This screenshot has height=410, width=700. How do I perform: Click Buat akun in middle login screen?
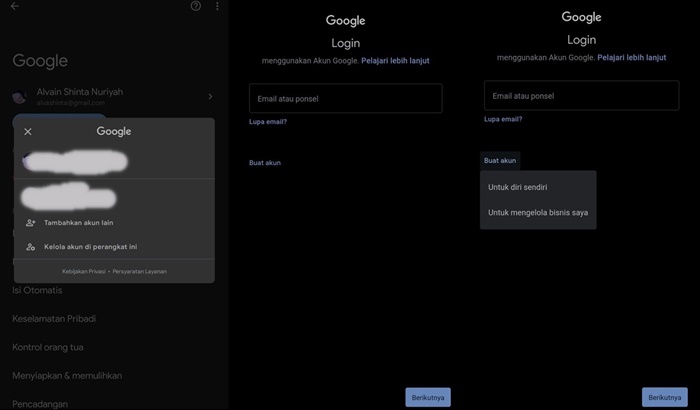(x=265, y=163)
